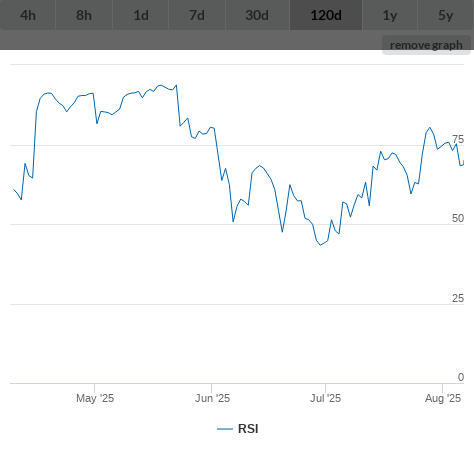Remove the graph using remove graph button
Viewport: 474px width, 455px height.
pyautogui.click(x=426, y=45)
